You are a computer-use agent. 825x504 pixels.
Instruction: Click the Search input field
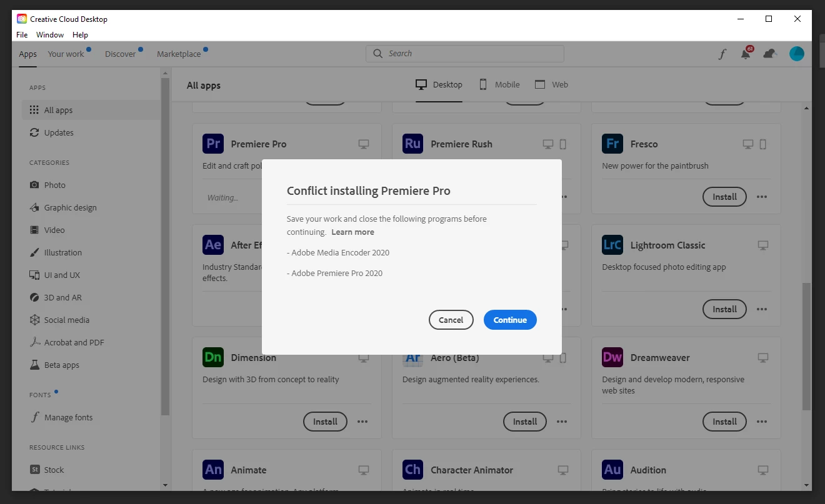[465, 54]
